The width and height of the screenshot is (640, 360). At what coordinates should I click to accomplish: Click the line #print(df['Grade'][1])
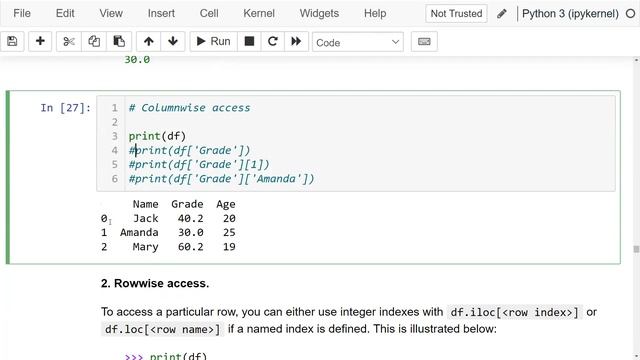coord(199,164)
